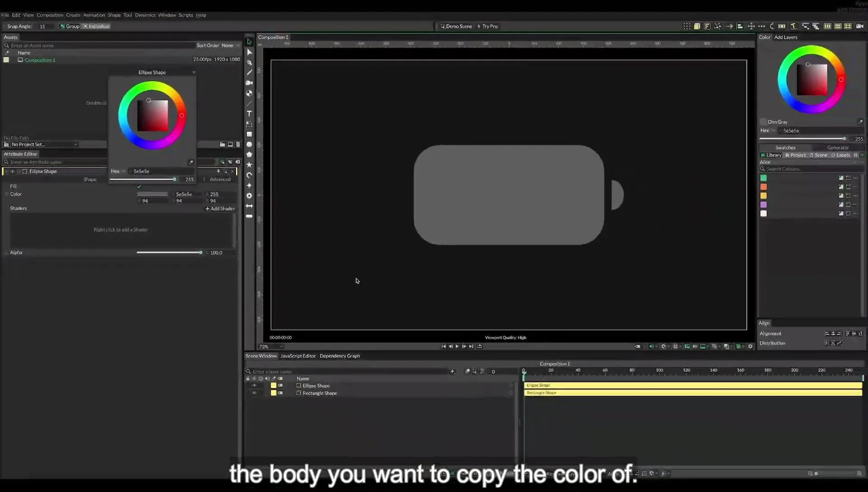The height and width of the screenshot is (492, 868).
Task: Enable Individual snap mode
Action: [96, 26]
